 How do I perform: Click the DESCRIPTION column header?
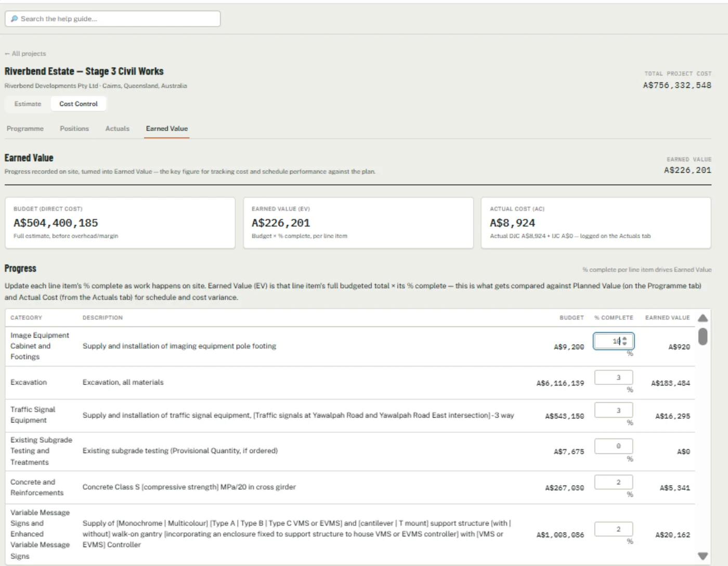point(102,318)
